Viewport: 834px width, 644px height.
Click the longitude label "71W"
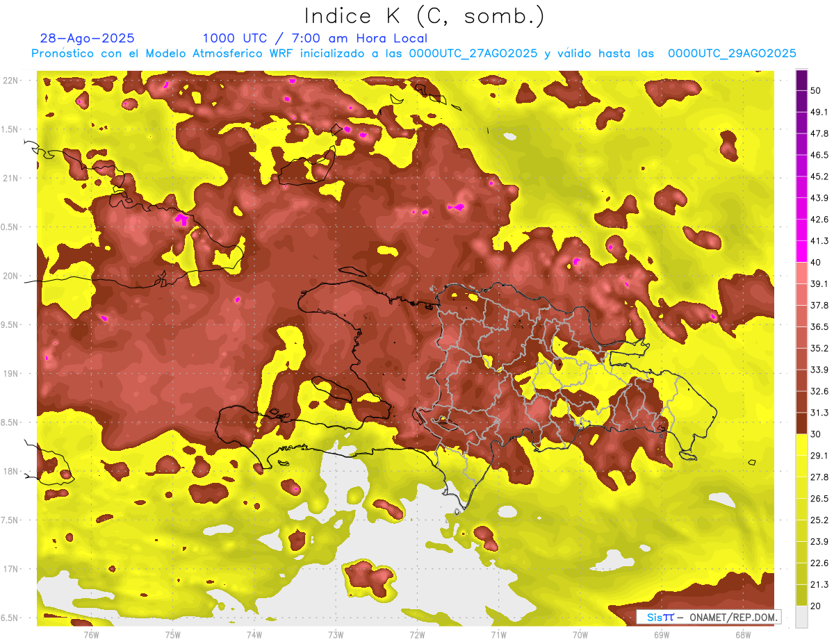click(x=498, y=634)
